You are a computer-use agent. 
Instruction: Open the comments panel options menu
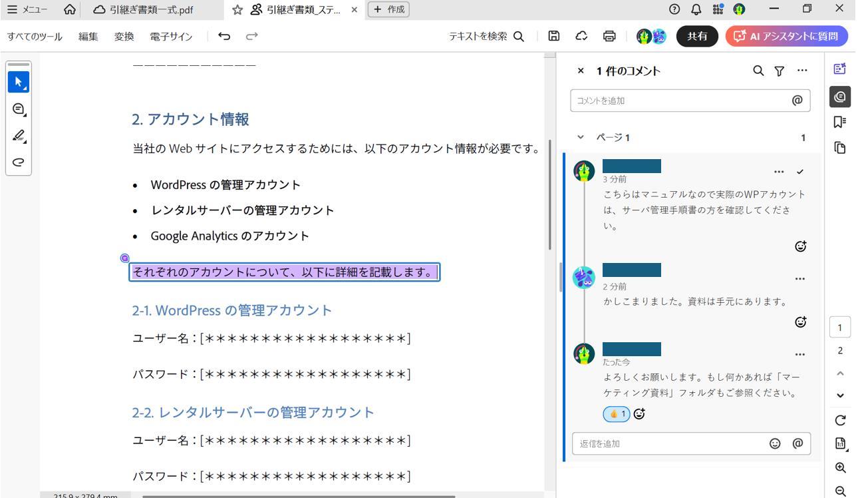click(802, 71)
